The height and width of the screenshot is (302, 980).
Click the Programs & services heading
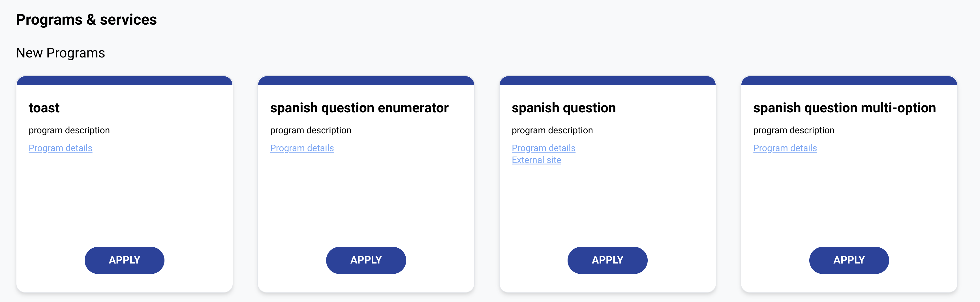tap(86, 19)
